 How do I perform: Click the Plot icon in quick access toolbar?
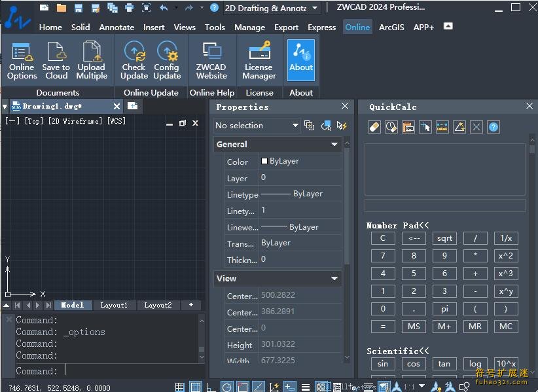coord(128,7)
